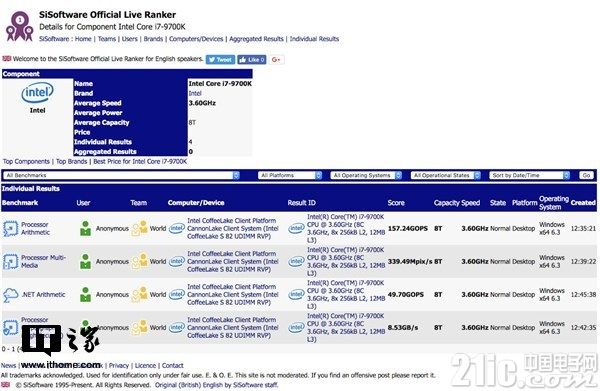Screen dimensions: 600x391
Task: Open the All Benchmarks dropdown
Action: (x=121, y=175)
